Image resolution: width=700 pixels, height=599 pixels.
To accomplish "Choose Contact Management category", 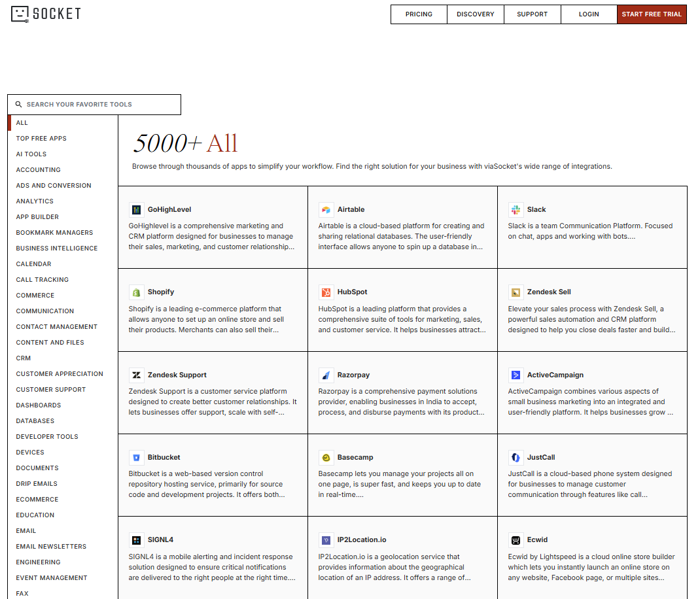I will click(x=63, y=327).
